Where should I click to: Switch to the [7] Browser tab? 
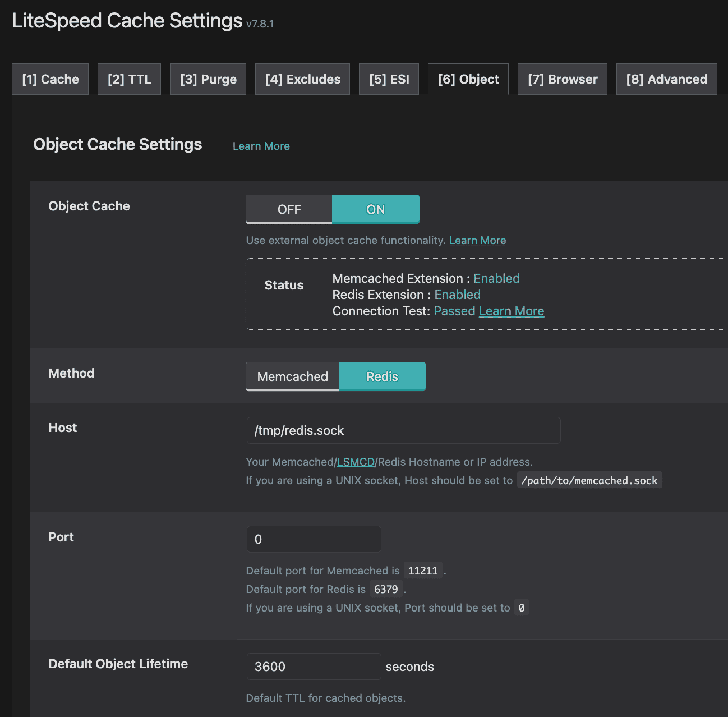tap(563, 79)
